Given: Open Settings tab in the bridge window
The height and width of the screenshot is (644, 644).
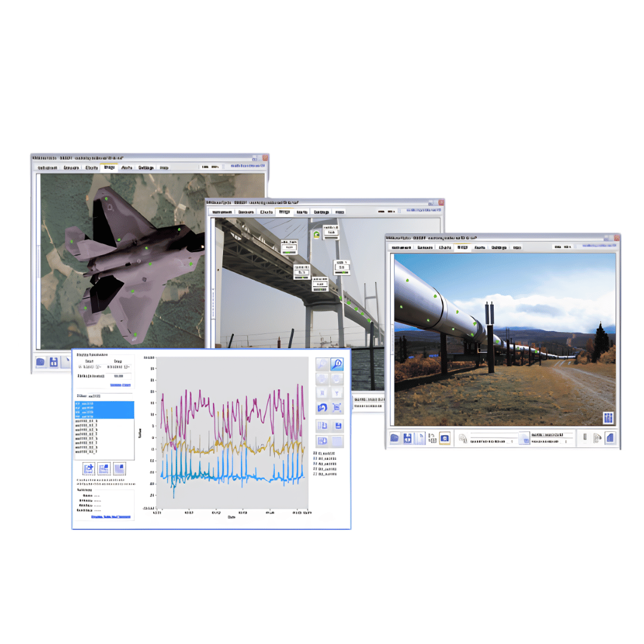Looking at the screenshot, I should (321, 212).
